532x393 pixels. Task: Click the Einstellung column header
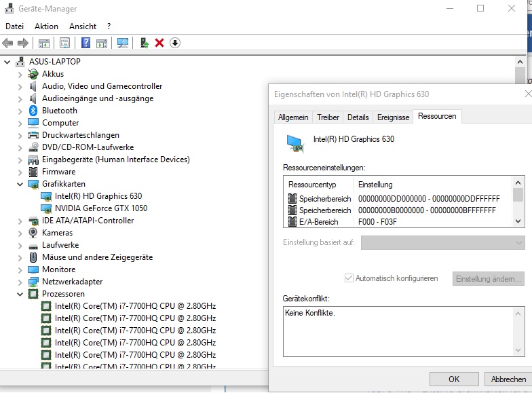[x=375, y=185]
